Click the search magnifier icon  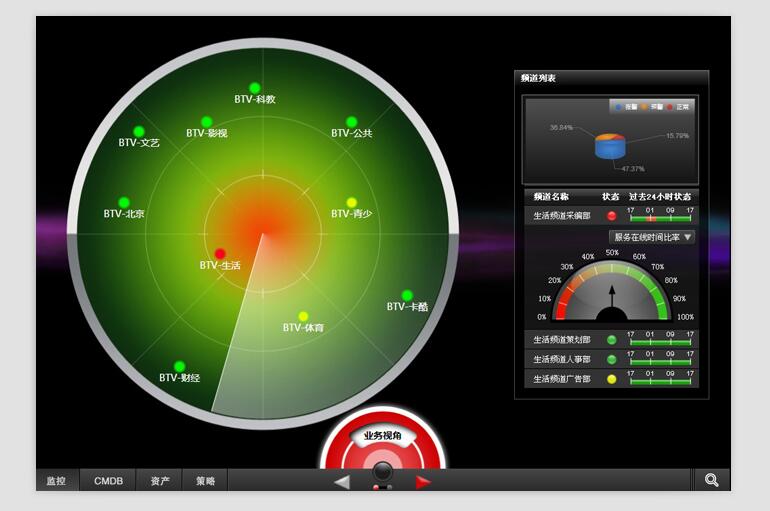coord(711,480)
